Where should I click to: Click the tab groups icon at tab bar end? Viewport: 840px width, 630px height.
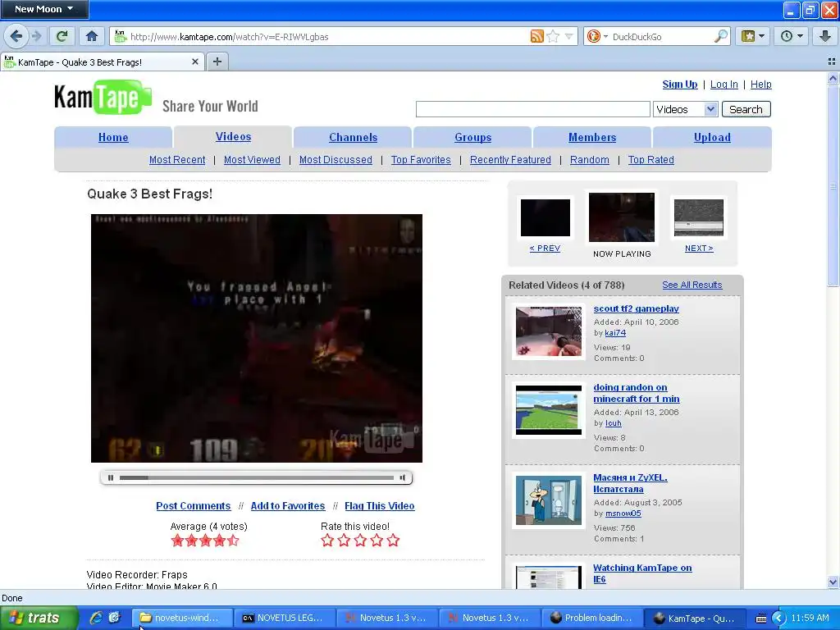coord(832,62)
